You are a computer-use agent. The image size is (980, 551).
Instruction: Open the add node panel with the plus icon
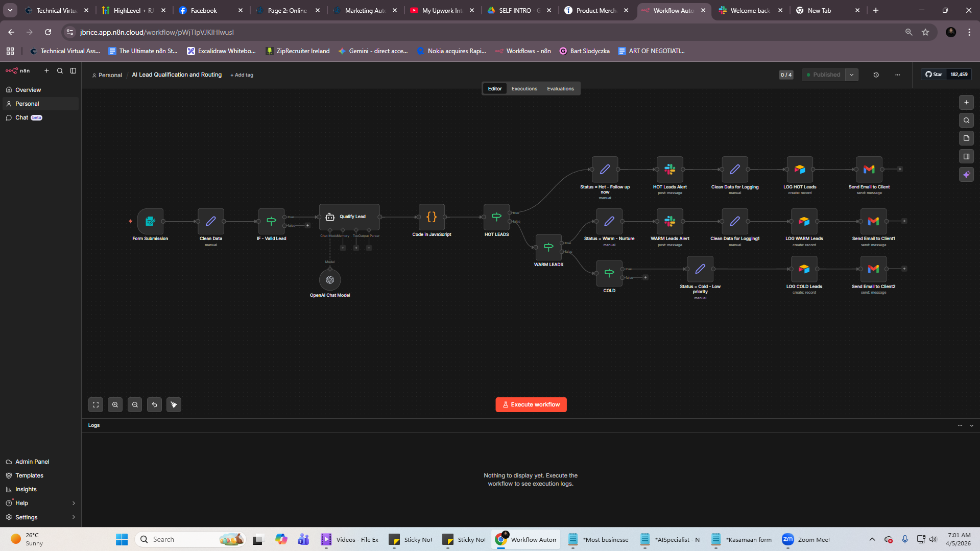pos(966,102)
